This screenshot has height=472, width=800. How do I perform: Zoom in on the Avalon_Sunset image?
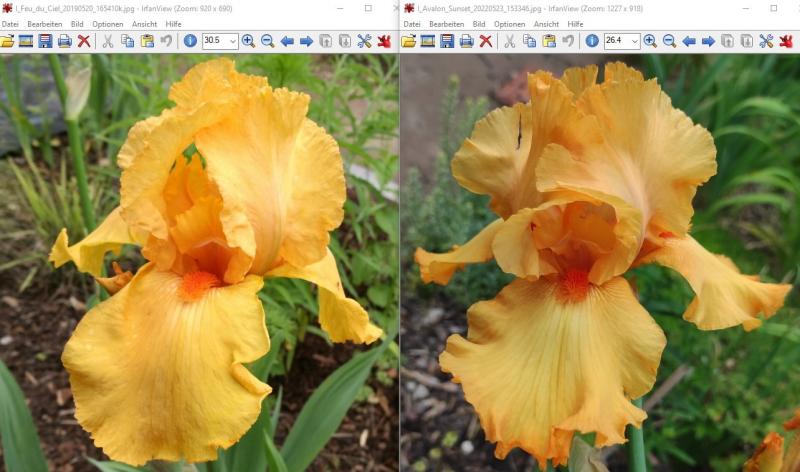tap(650, 41)
